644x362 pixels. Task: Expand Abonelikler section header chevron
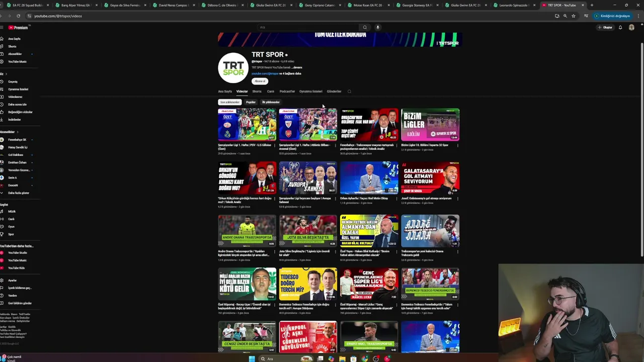point(17,132)
